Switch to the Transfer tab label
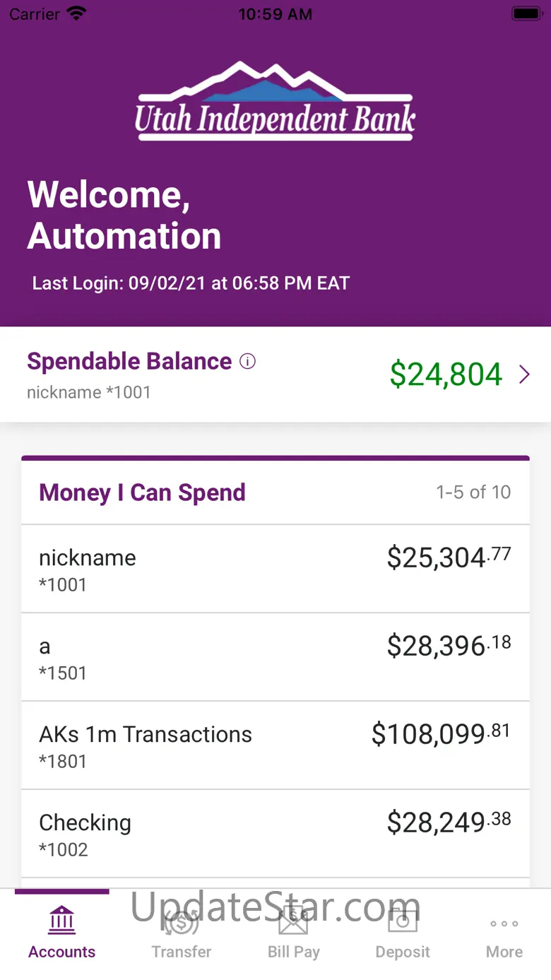 click(x=182, y=952)
